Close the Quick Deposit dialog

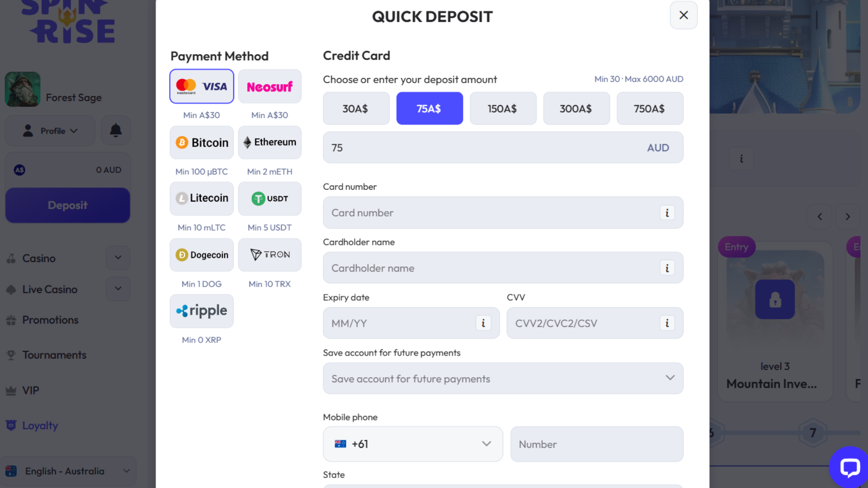684,15
